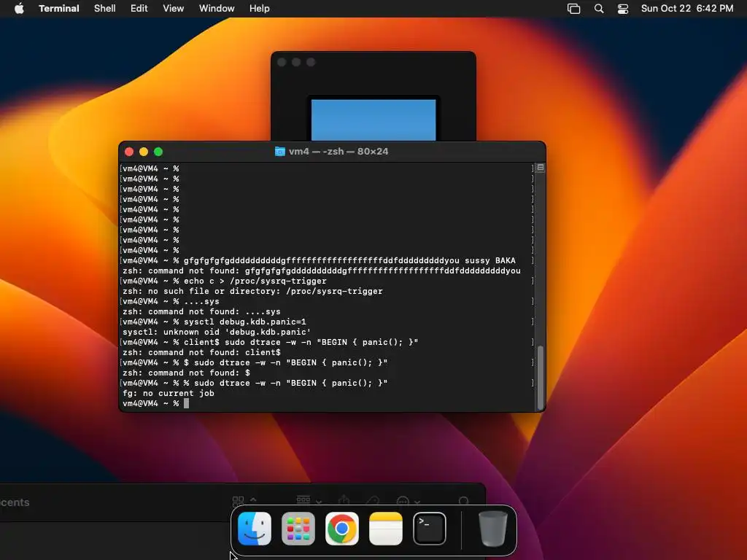Click the split pane icon in Terminal window
Image resolution: width=747 pixels, height=560 pixels.
pos(541,168)
